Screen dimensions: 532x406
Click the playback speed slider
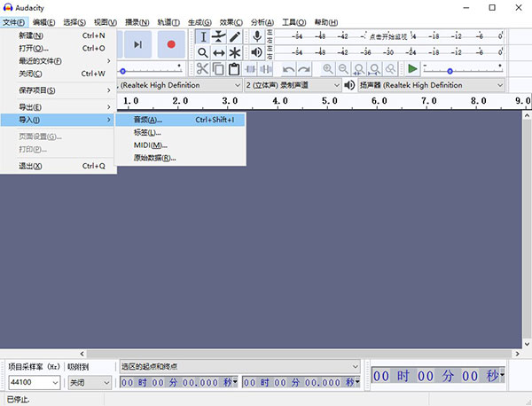click(450, 70)
